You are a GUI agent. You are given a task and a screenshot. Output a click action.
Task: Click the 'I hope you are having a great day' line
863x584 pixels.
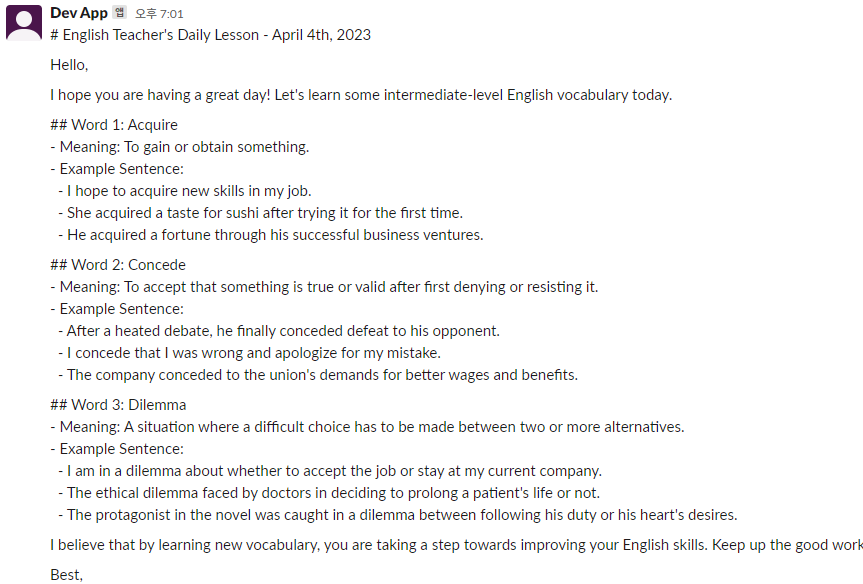tap(361, 95)
